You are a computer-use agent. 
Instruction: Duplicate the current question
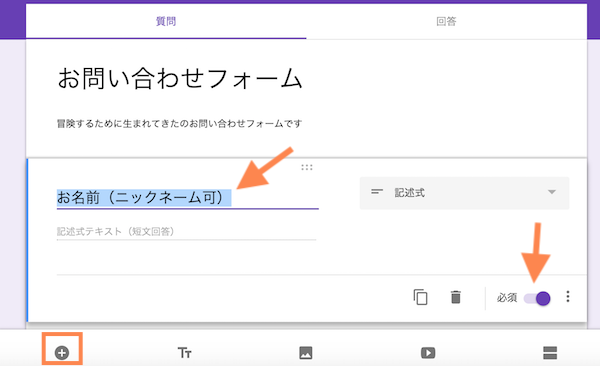pos(420,297)
